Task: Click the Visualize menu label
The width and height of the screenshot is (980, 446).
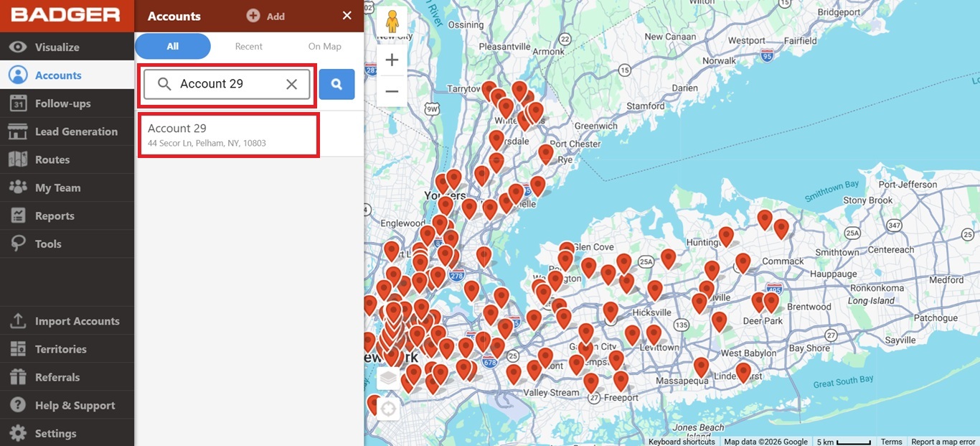Action: tap(57, 47)
